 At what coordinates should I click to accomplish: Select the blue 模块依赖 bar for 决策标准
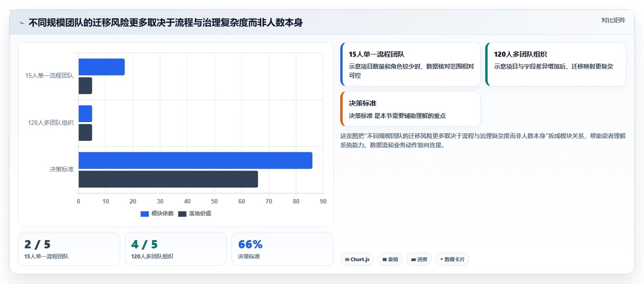pos(195,161)
